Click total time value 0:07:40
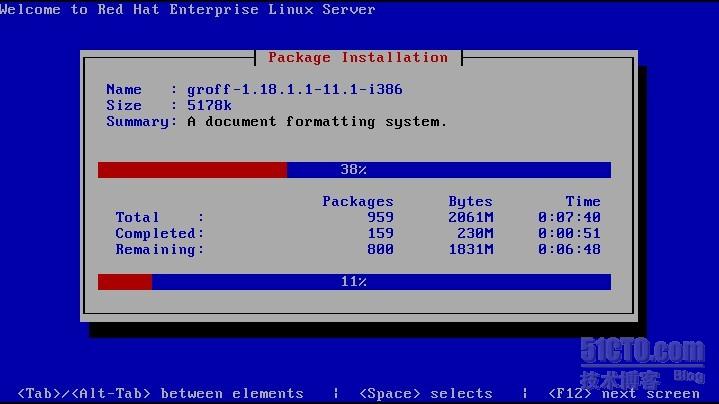 click(x=569, y=217)
